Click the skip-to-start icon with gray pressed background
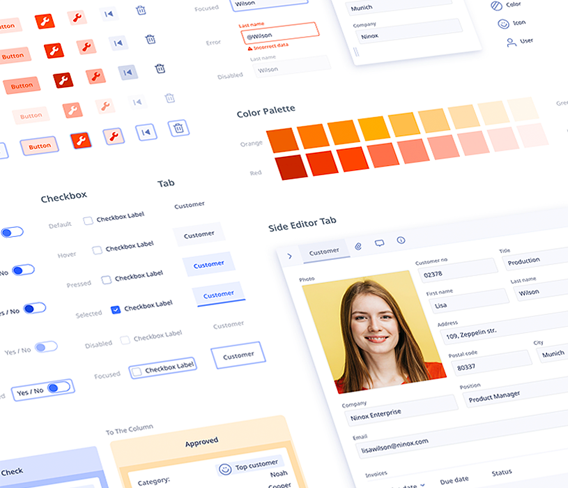Viewport: 568px width, 488px height. point(128,73)
